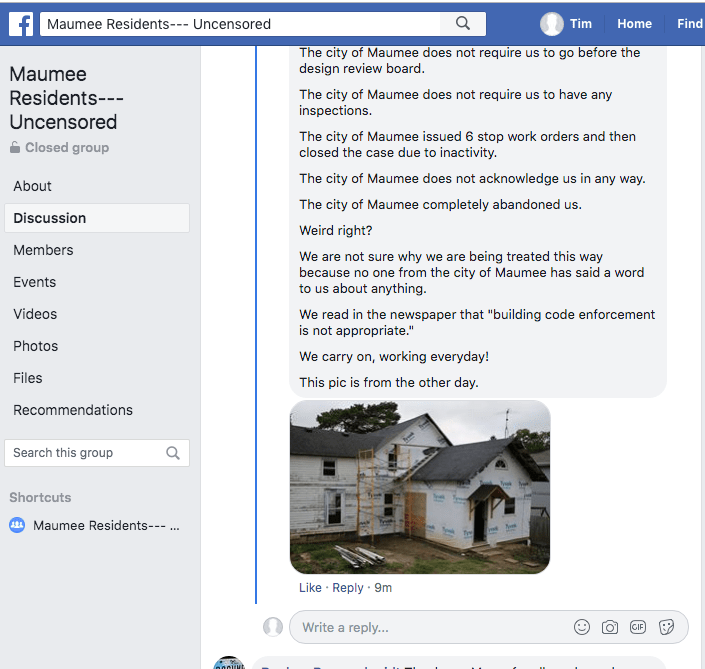Open the Files section
This screenshot has height=669, width=705.
click(28, 378)
